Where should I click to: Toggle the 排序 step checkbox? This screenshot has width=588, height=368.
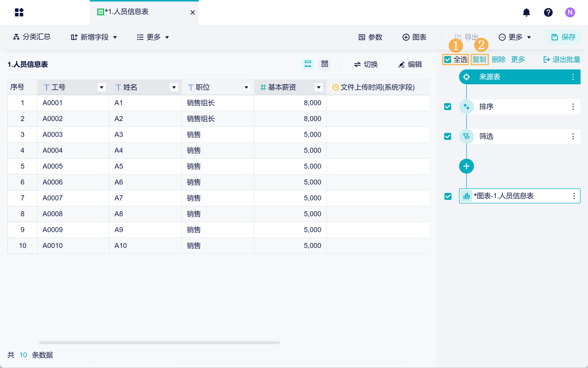[x=448, y=107]
